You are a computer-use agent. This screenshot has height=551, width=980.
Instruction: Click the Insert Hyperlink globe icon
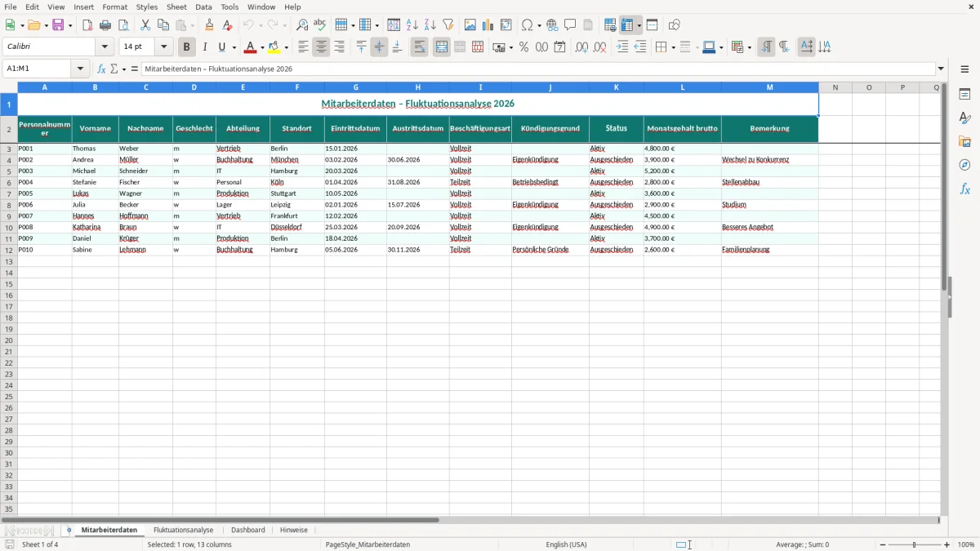[552, 25]
